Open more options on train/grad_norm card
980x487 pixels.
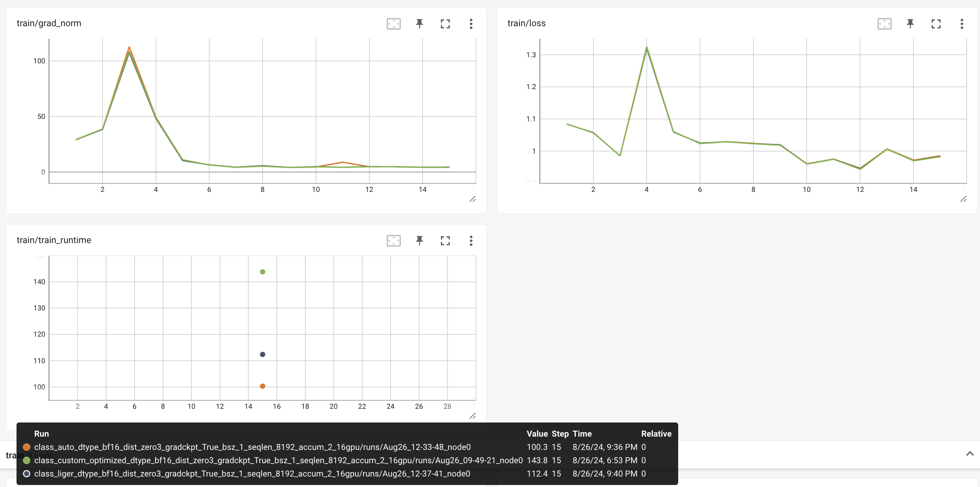[x=471, y=24]
